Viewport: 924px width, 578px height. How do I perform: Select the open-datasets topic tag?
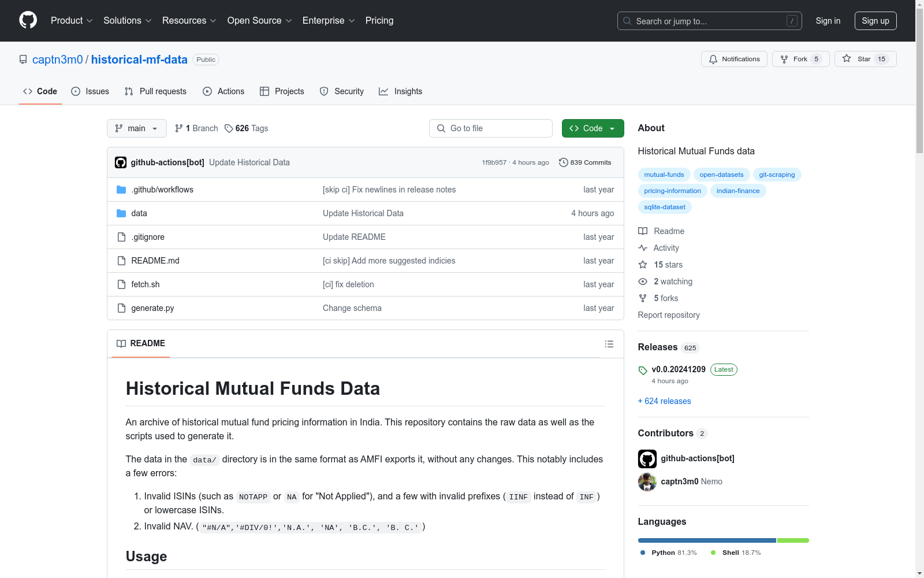[x=721, y=175]
